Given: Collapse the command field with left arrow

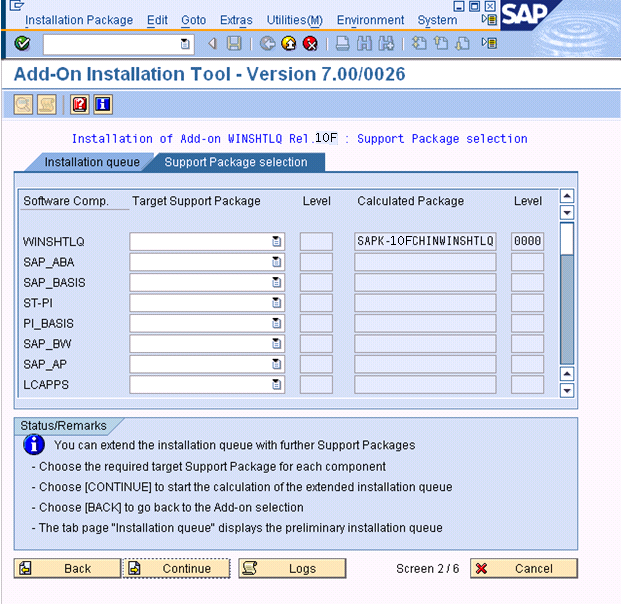Looking at the screenshot, I should [x=213, y=43].
